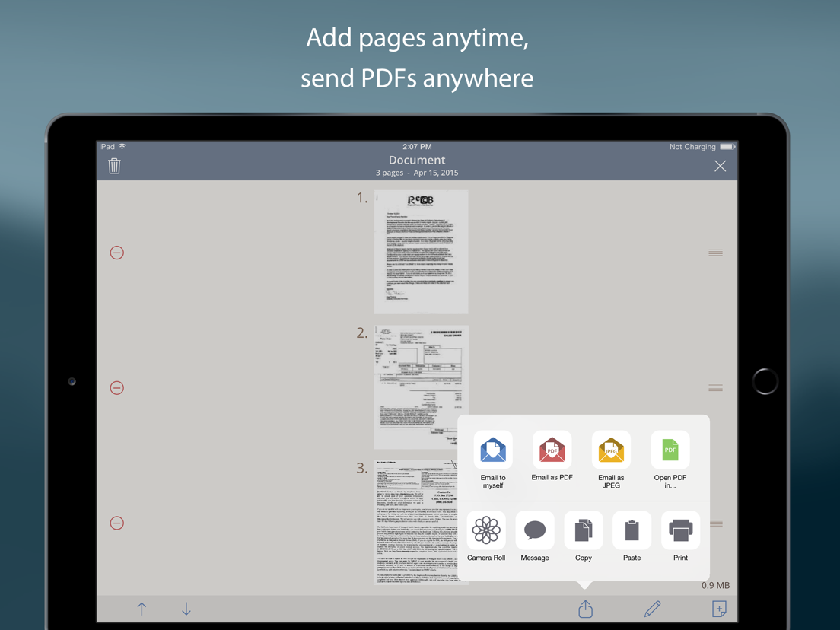The width and height of the screenshot is (840, 630).
Task: Tap the Email to myself option
Action: pos(493,450)
